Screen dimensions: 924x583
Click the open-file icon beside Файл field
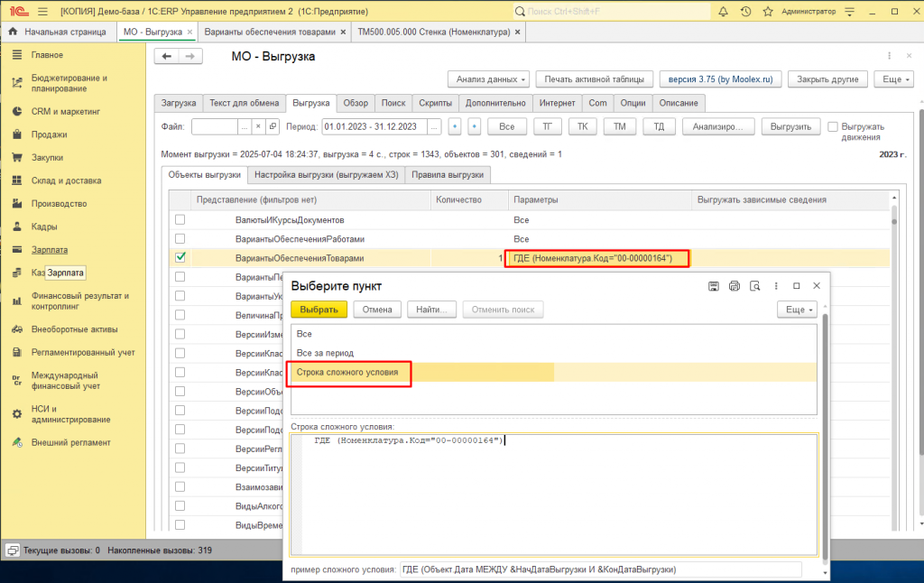(273, 126)
